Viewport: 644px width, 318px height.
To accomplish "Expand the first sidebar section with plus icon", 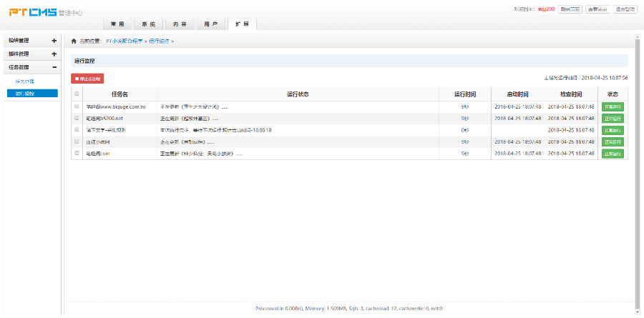I will pyautogui.click(x=54, y=41).
